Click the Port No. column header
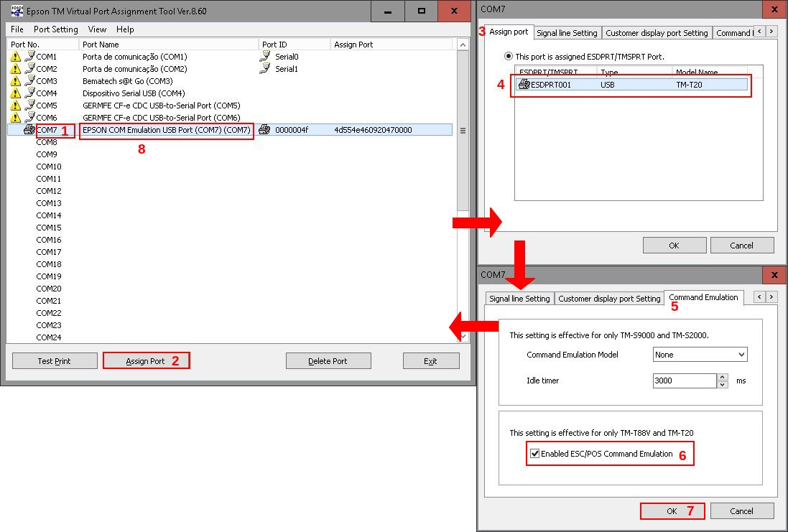Image resolution: width=788 pixels, height=532 pixels. click(x=43, y=45)
